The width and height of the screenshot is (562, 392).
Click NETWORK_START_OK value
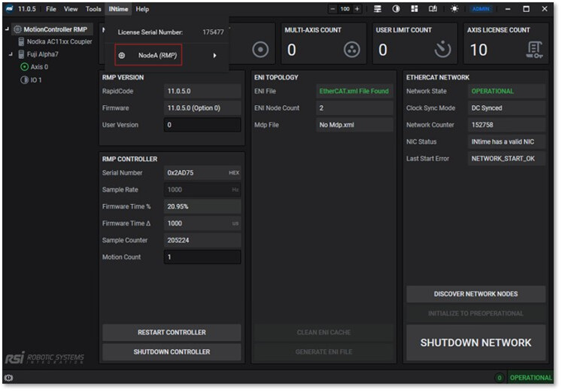pyautogui.click(x=506, y=158)
